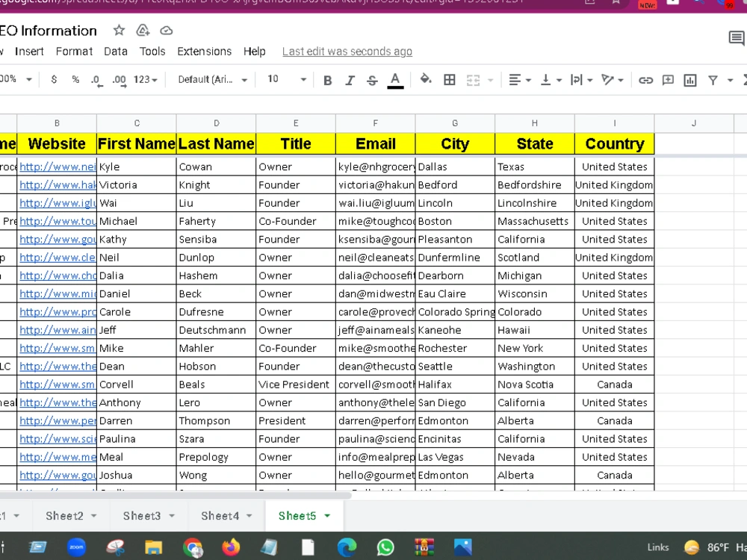The height and width of the screenshot is (560, 747).
Task: Format as currency with dollar icon
Action: [54, 80]
